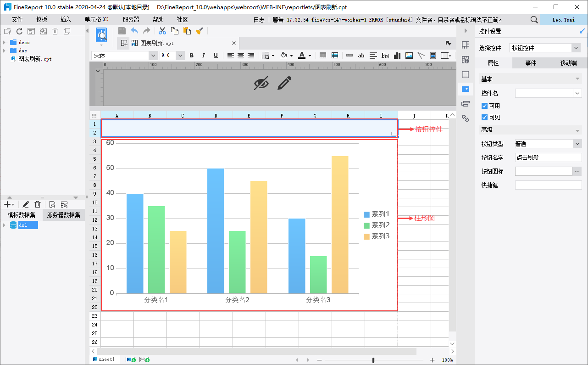Edit the parameter pane with the pencil icon
588x365 pixels.
point(284,83)
